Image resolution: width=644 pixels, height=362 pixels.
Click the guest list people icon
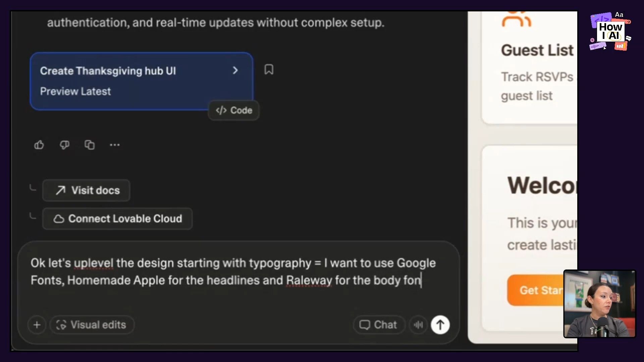(516, 19)
